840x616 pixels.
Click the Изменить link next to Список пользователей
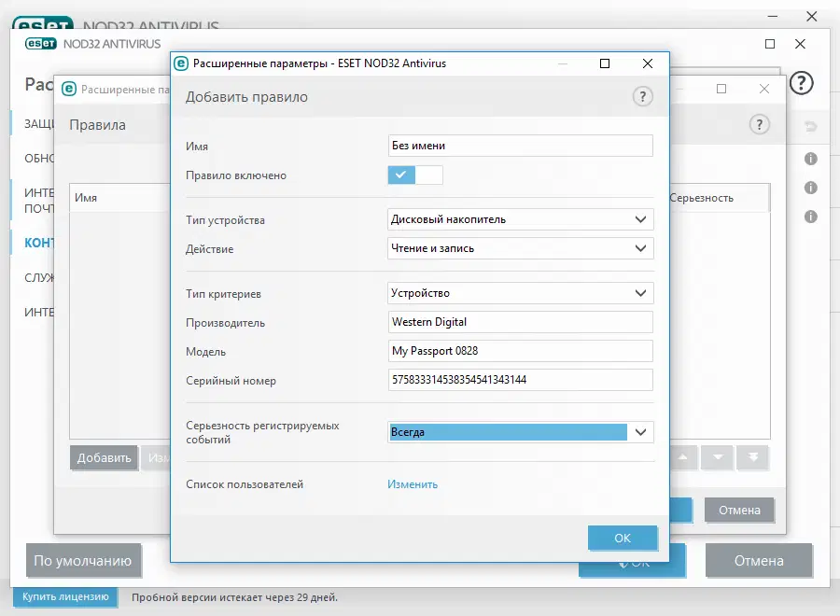pos(412,484)
